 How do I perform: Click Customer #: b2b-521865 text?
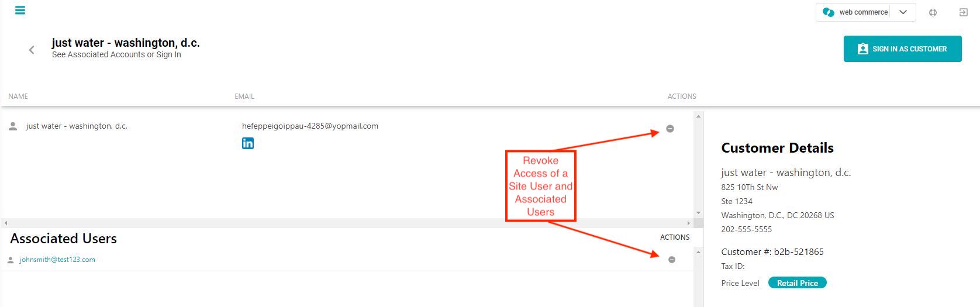coord(772,252)
